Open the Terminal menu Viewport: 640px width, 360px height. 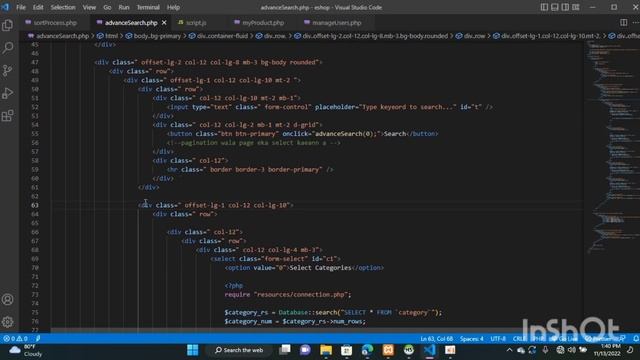click(x=148, y=7)
